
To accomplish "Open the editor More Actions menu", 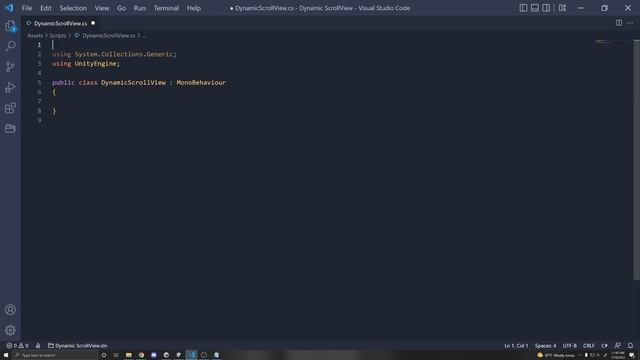I will [630, 23].
